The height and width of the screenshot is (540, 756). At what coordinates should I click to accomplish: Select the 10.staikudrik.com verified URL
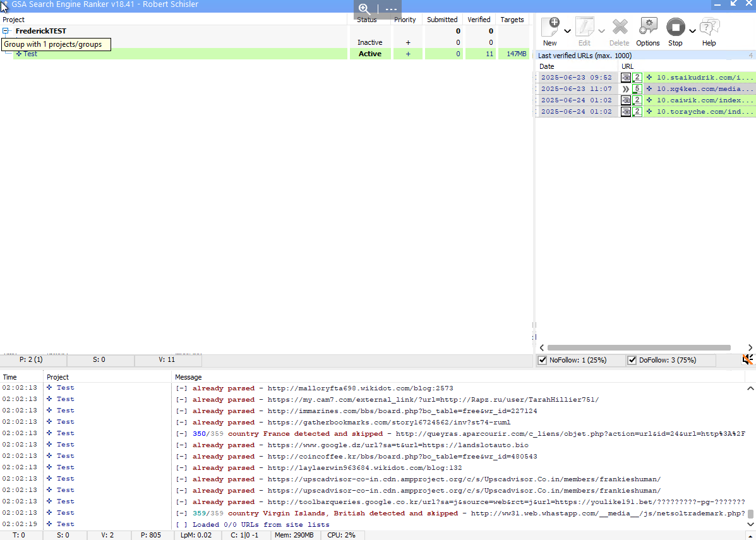pos(705,77)
